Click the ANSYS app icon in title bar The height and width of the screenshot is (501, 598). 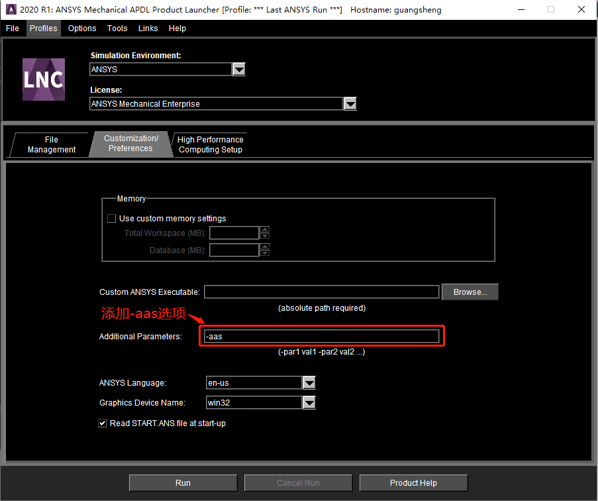coord(11,9)
